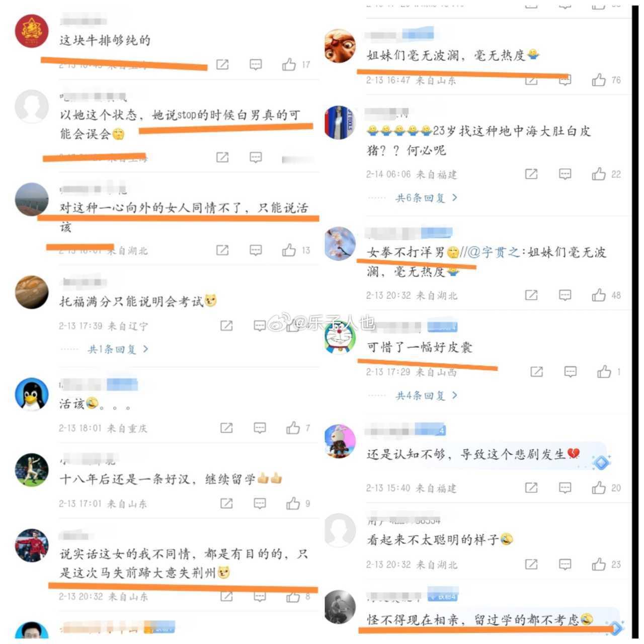Expand the '共4条回复' replies
Viewport: 644px width, 644px height.
[x=427, y=395]
